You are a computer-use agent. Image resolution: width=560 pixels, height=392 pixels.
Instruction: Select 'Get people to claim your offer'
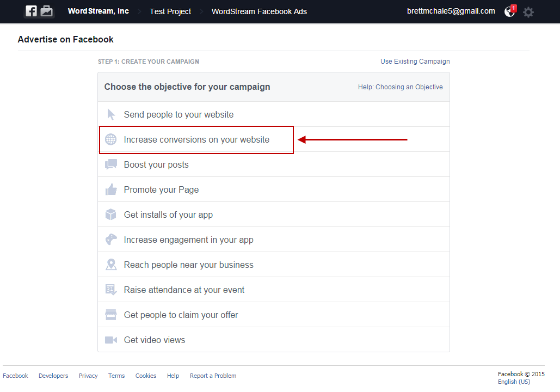pyautogui.click(x=274, y=315)
